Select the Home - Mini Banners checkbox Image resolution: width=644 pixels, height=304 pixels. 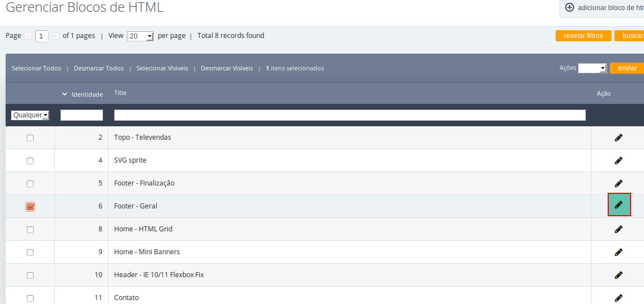(x=30, y=253)
